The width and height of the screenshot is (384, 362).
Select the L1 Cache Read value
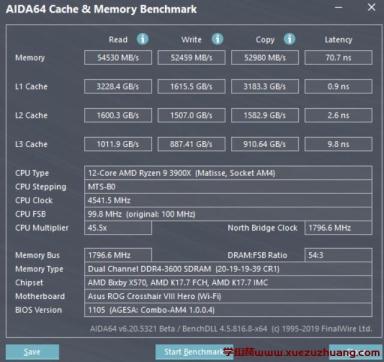118,87
